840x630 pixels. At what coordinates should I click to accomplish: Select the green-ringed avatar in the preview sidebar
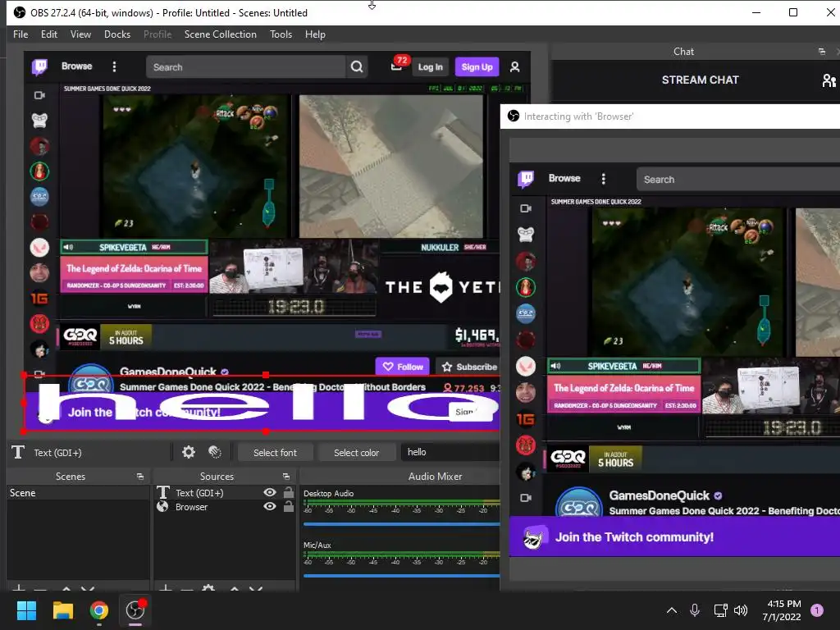point(39,171)
